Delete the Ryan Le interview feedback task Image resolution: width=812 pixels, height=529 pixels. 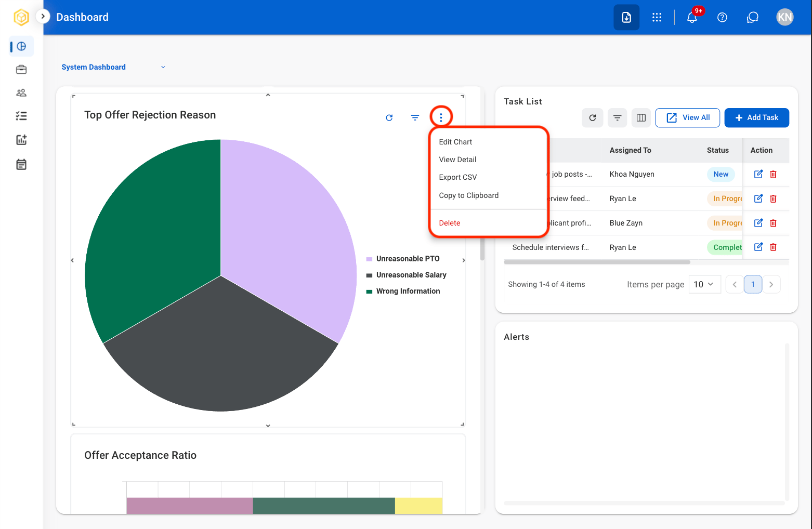tap(773, 199)
